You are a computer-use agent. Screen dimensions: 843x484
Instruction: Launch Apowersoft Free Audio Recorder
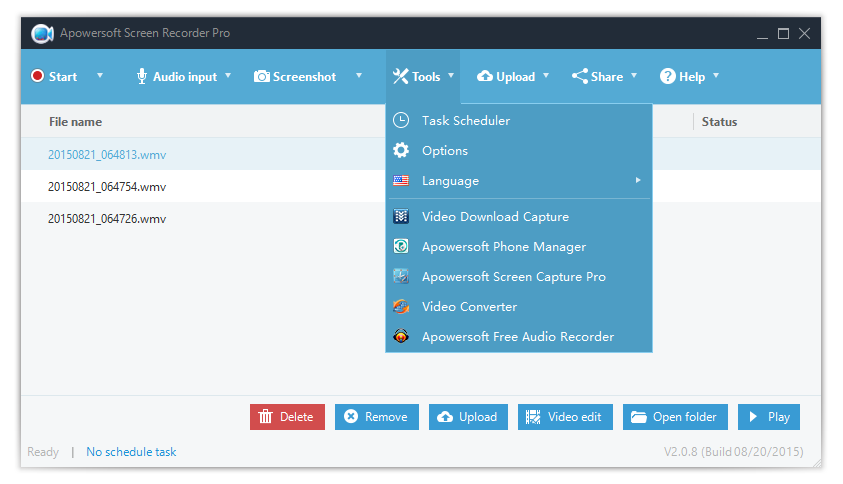(x=519, y=337)
